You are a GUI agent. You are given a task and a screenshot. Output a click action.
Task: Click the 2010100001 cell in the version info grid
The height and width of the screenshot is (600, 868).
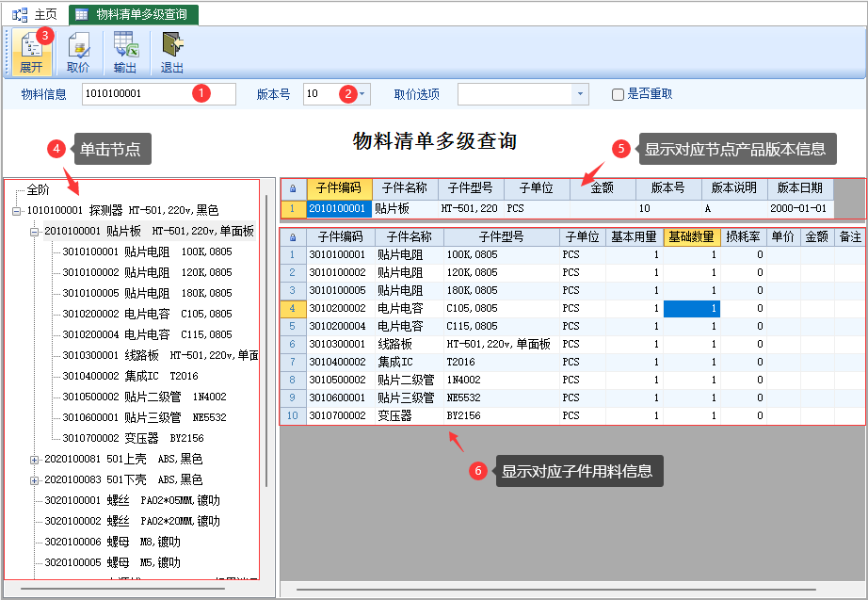(339, 209)
